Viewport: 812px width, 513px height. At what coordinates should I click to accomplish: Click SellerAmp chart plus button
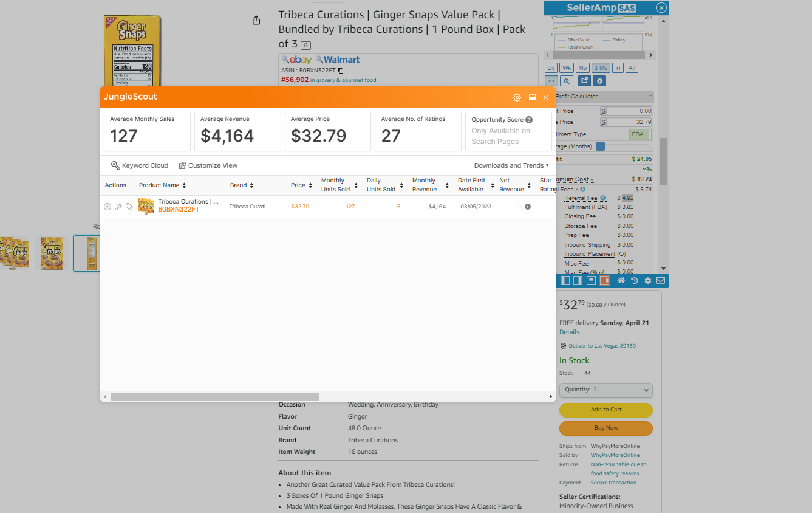(600, 81)
